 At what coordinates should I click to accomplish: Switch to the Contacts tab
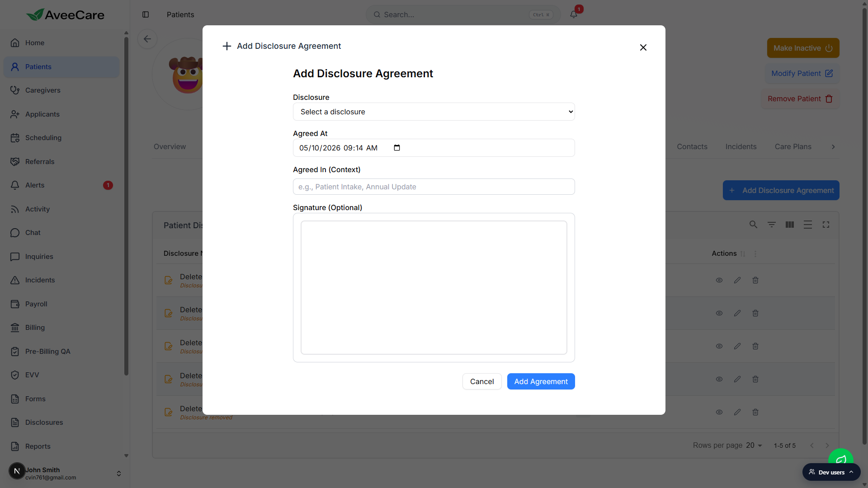[692, 147]
